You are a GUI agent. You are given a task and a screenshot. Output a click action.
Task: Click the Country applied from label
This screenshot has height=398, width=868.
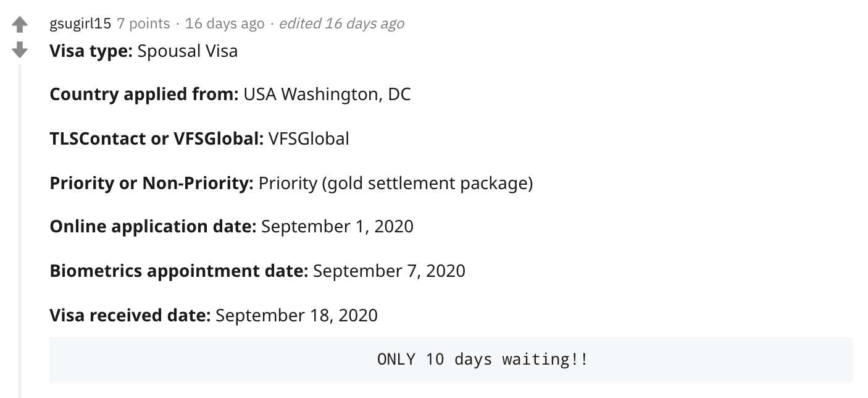144,95
